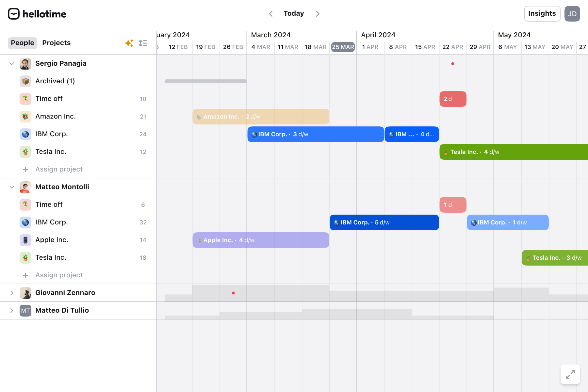Expand Matteo Di Tullio's row

pyautogui.click(x=12, y=310)
